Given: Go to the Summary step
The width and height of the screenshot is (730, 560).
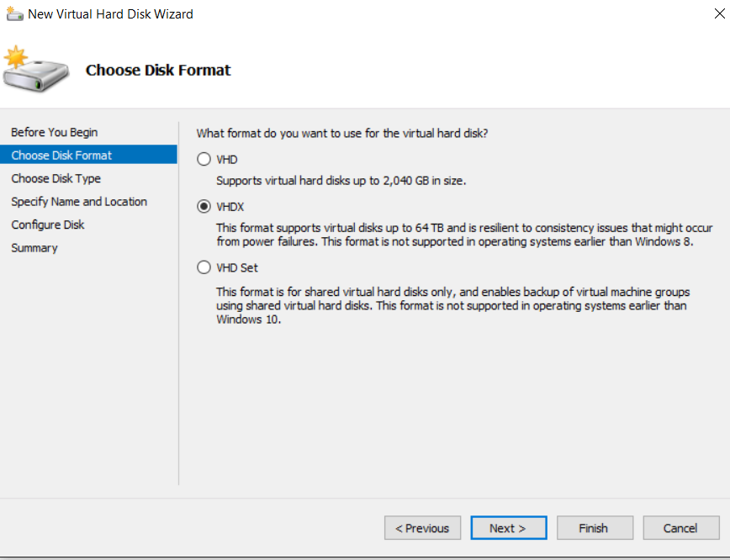Looking at the screenshot, I should [34, 248].
